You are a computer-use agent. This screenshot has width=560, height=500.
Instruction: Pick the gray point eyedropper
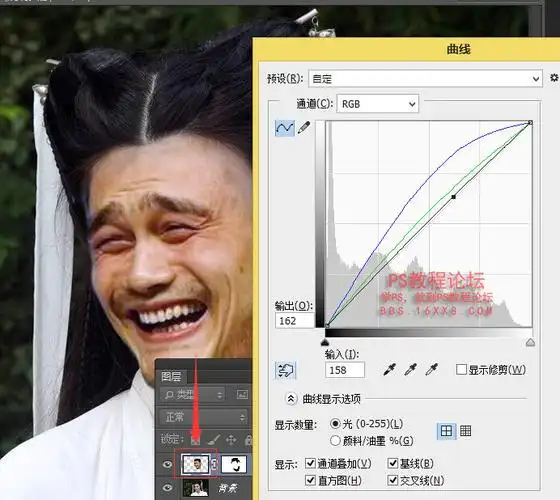[x=411, y=370]
